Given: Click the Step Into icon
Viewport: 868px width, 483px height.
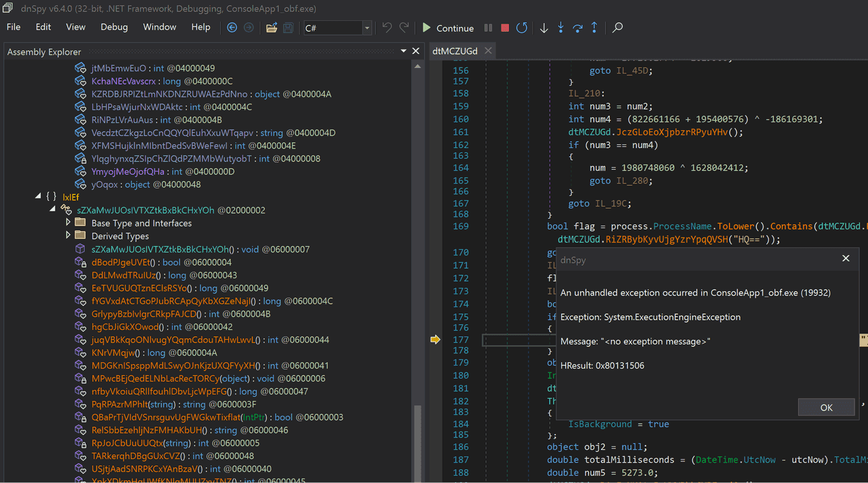Looking at the screenshot, I should [560, 28].
